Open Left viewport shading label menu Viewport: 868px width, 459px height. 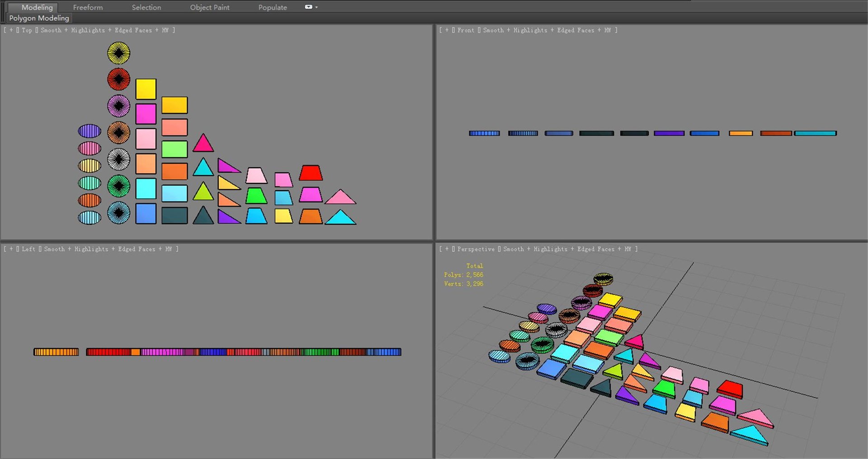(x=108, y=249)
